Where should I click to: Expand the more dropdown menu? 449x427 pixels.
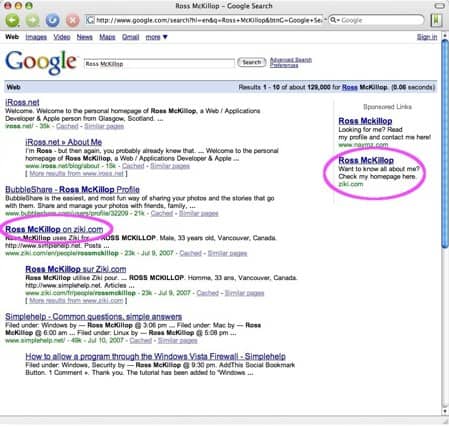(x=156, y=37)
